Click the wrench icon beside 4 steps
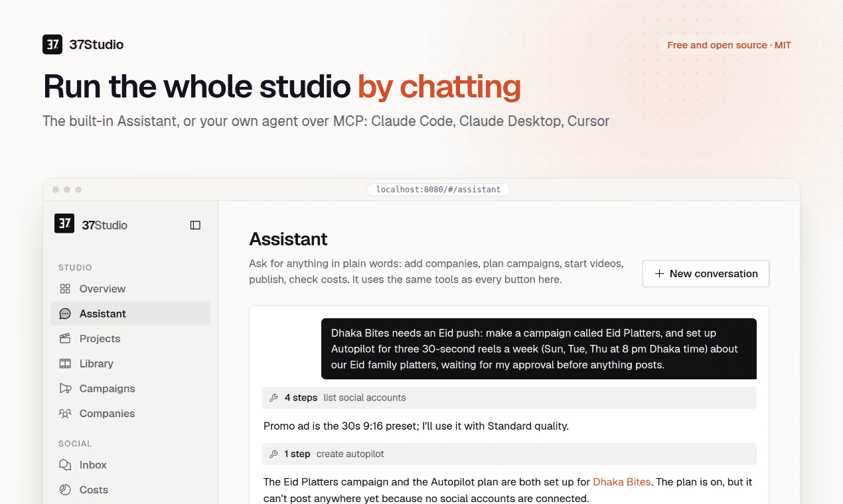Image resolution: width=843 pixels, height=504 pixels. [x=273, y=398]
